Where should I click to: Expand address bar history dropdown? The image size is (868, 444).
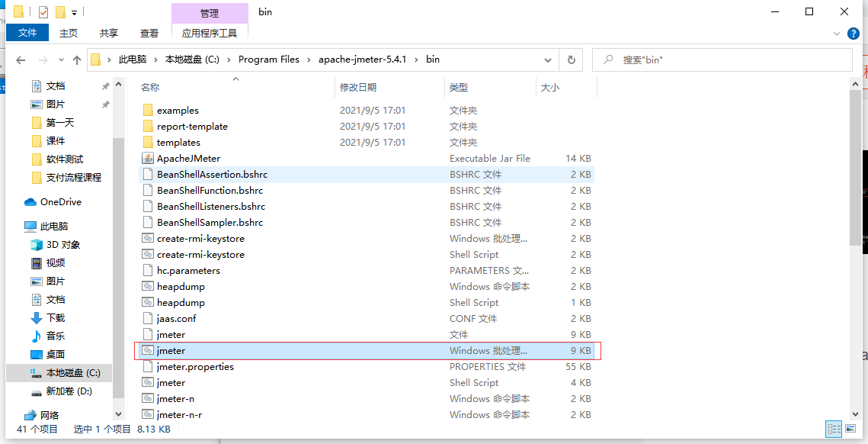[x=547, y=60]
